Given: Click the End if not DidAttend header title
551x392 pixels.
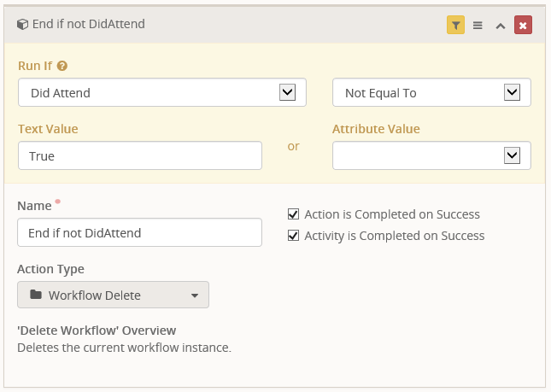Looking at the screenshot, I should click(x=88, y=25).
